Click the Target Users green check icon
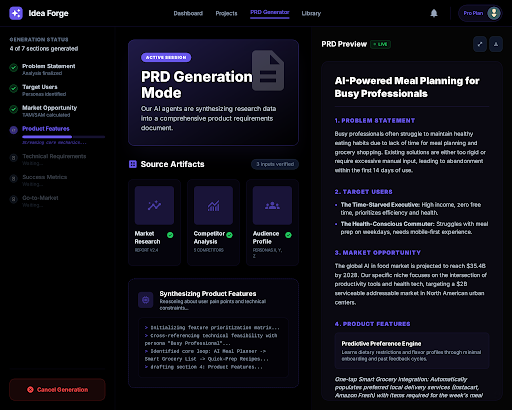512x410 pixels. coord(13,89)
